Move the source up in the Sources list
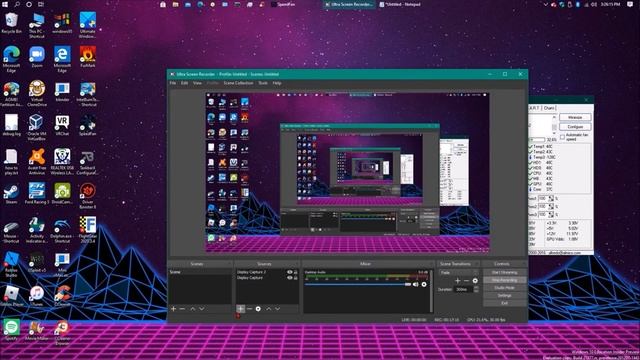Image resolution: width=640 pixels, height=360 pixels. click(269, 309)
